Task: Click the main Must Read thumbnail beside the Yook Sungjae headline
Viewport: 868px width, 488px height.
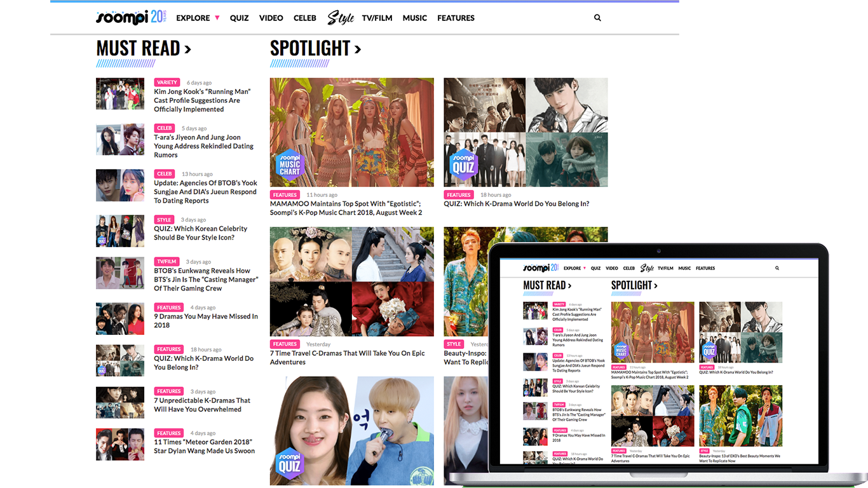Action: click(120, 186)
